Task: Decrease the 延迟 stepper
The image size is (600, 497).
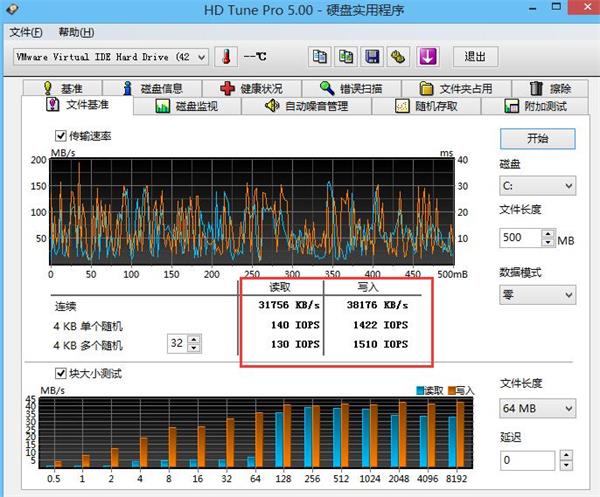Action: coord(566,465)
